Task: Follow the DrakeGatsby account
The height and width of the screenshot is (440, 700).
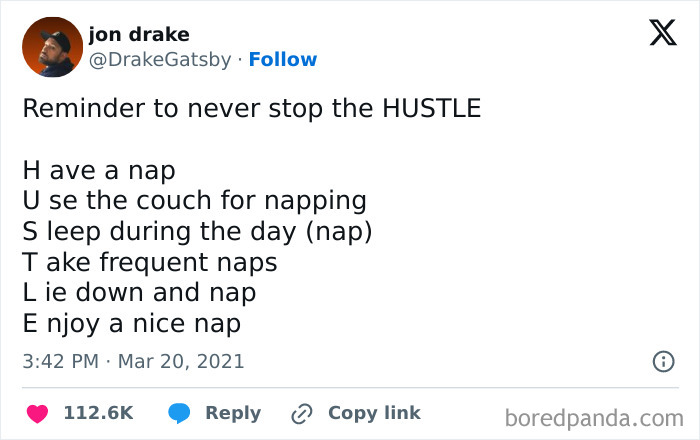Action: coord(283,59)
